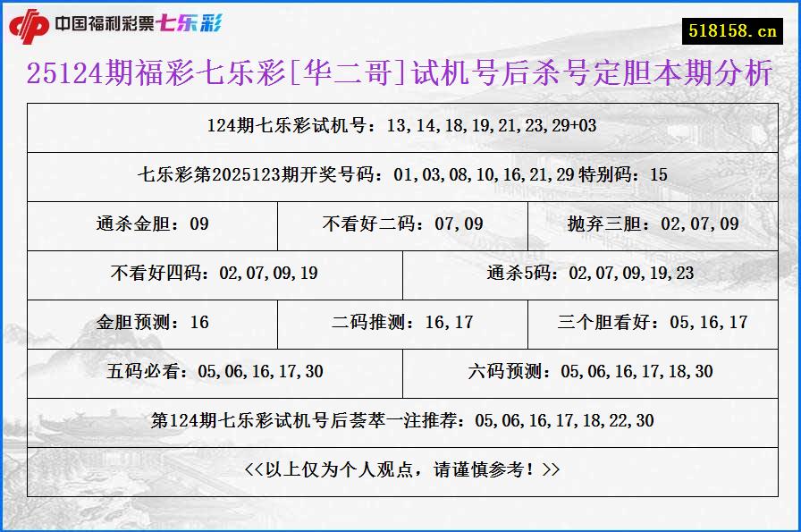Expand the 124期 试机号 row
The width and height of the screenshot is (801, 532).
(x=400, y=126)
